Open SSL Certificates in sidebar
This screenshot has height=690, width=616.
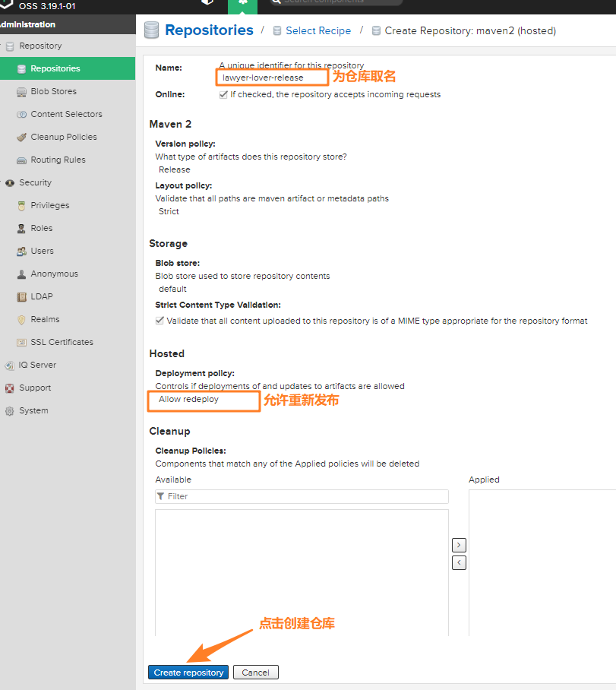68,343
